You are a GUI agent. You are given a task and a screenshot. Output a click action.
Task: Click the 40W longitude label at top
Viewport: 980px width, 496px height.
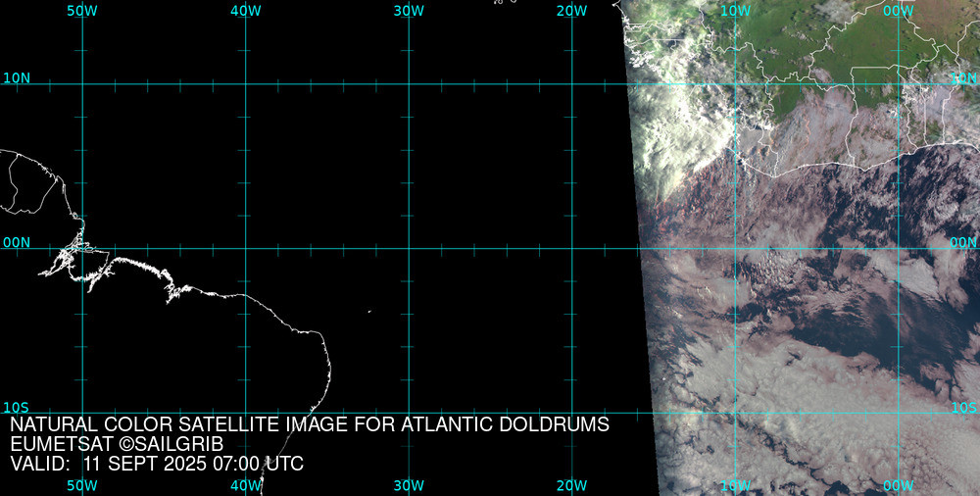246,11
